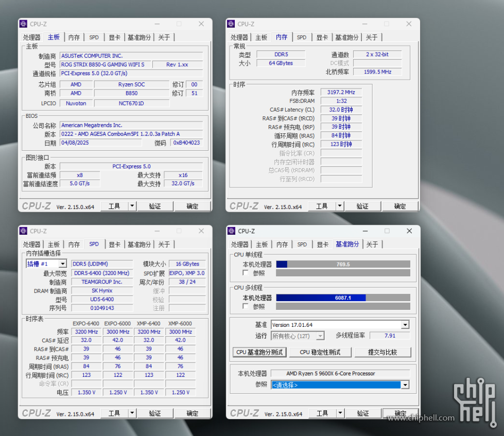The image size is (504, 436).
Task: Click the 7.91 multi-thread ratio value
Action: click(390, 336)
